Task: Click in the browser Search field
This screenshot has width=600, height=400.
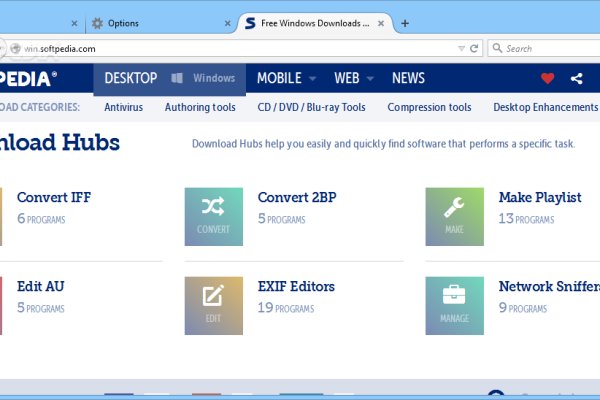Action: pos(545,48)
